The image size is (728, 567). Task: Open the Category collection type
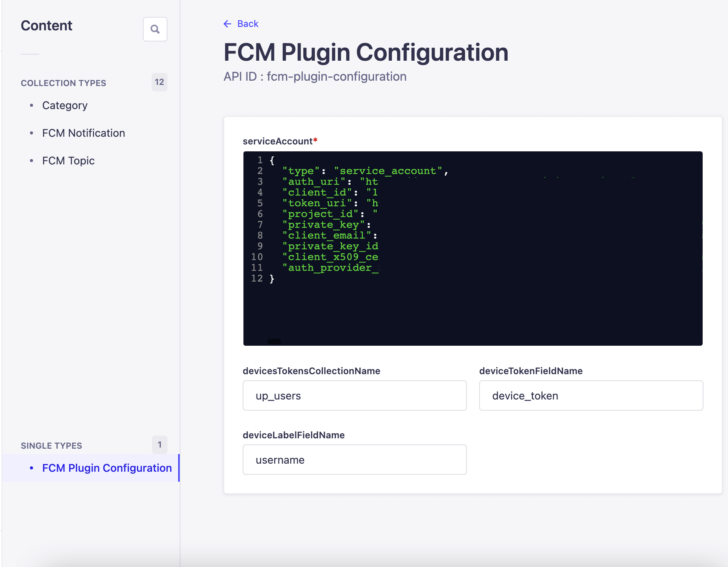(x=65, y=105)
